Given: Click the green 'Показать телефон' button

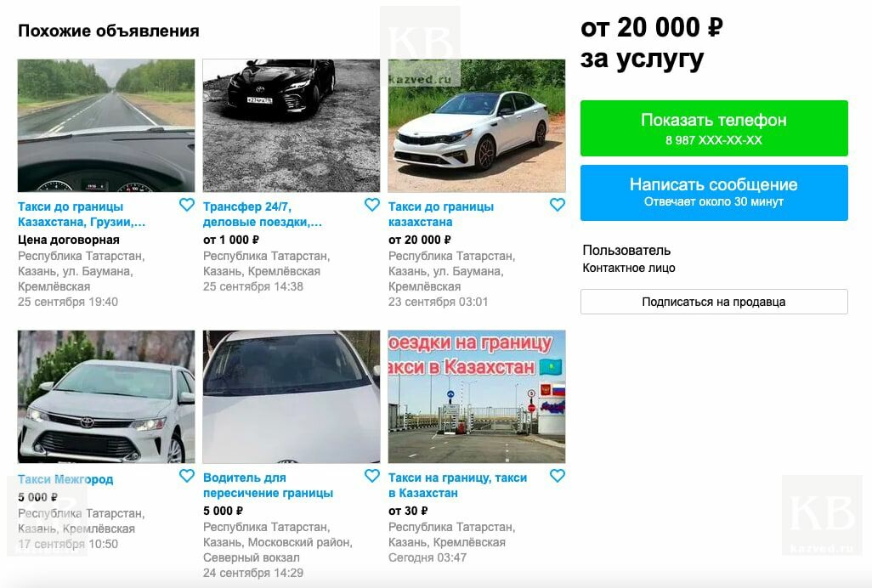Looking at the screenshot, I should [714, 128].
